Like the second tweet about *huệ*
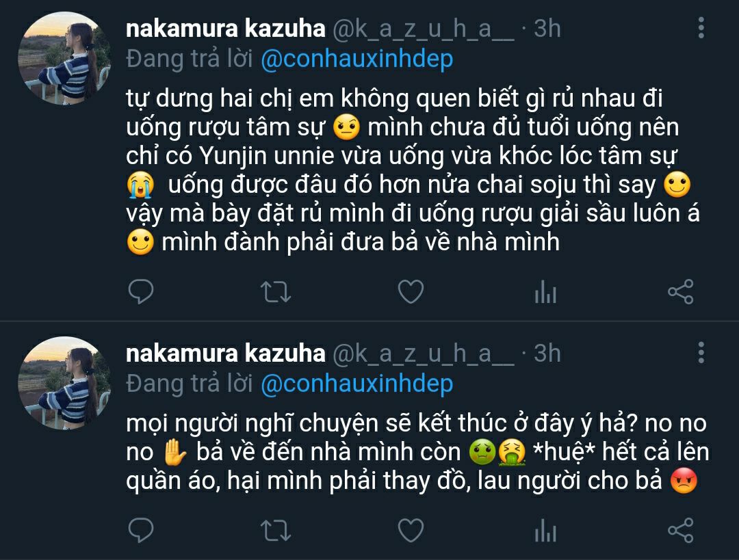The height and width of the screenshot is (560, 739). coord(411,531)
